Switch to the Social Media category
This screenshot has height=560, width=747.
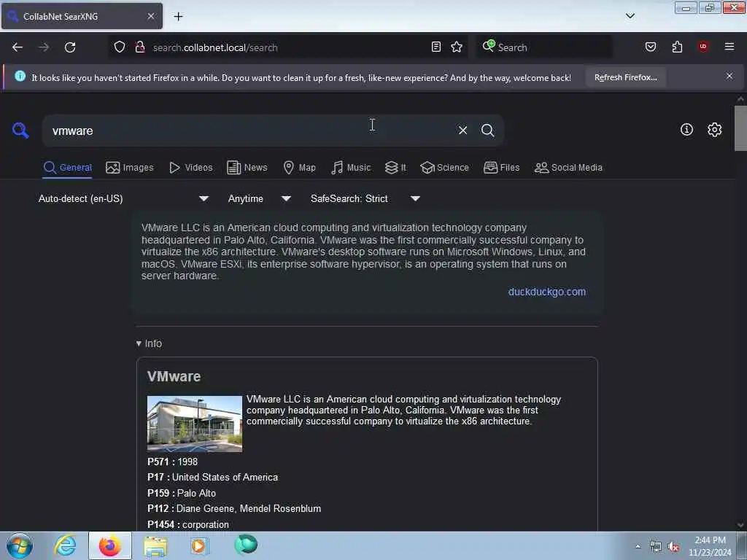[x=568, y=168]
